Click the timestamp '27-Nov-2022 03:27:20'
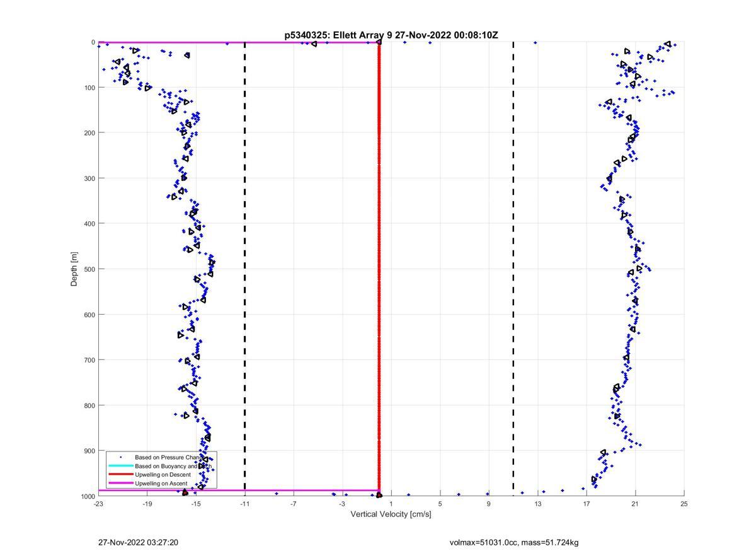This screenshot has height=558, width=756. click(x=139, y=542)
